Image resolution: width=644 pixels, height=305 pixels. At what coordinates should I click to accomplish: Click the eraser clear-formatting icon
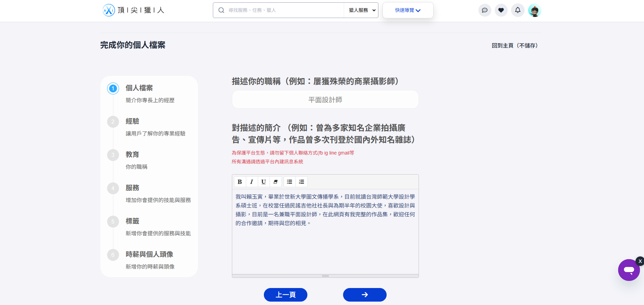pos(275,182)
